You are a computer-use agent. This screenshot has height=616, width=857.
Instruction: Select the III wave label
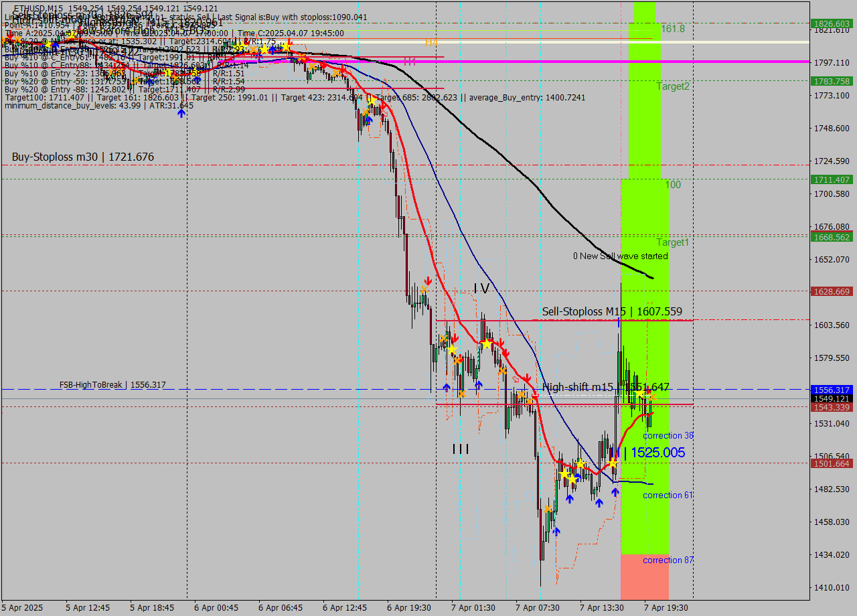pos(460,449)
